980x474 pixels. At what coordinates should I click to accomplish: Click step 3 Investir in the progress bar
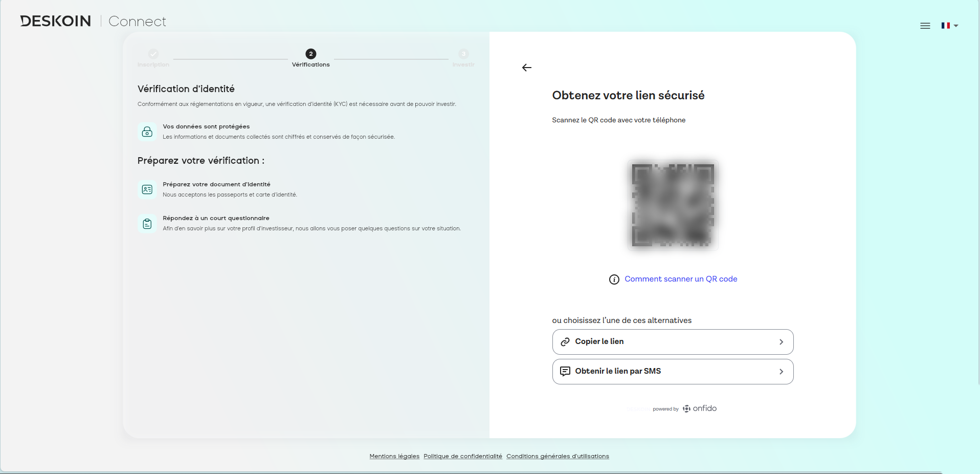pyautogui.click(x=463, y=54)
